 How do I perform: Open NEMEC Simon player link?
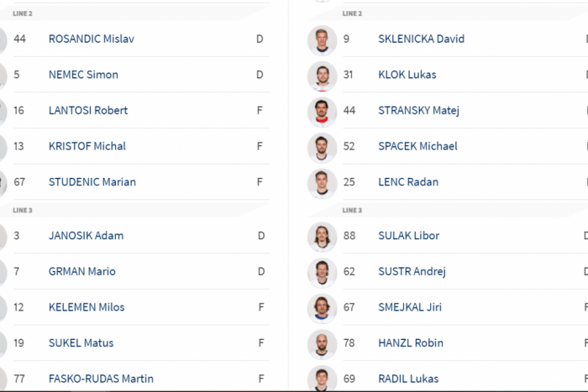[x=83, y=75]
